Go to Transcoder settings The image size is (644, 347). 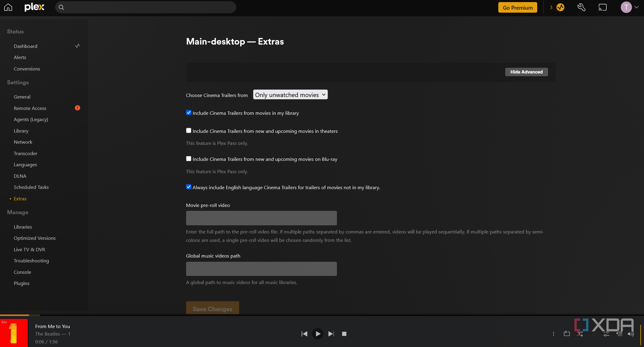click(x=26, y=153)
